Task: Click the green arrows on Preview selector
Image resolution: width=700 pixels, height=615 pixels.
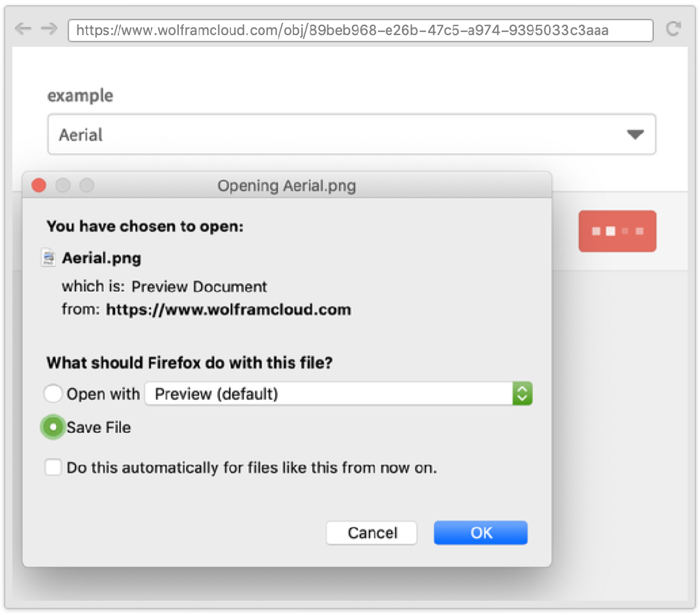Action: pos(522,394)
